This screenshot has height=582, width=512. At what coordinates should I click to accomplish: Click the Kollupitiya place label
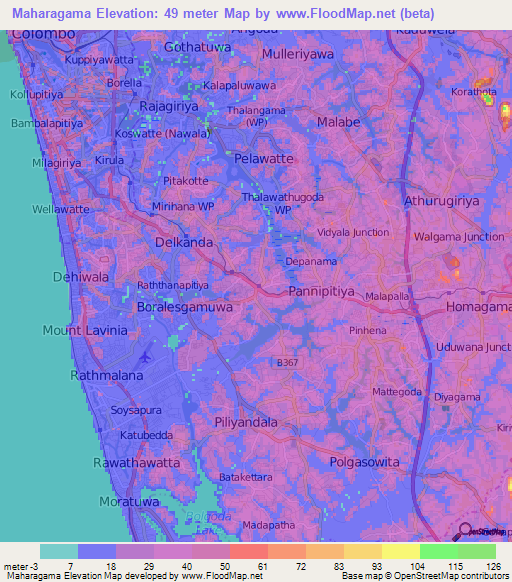[36, 95]
